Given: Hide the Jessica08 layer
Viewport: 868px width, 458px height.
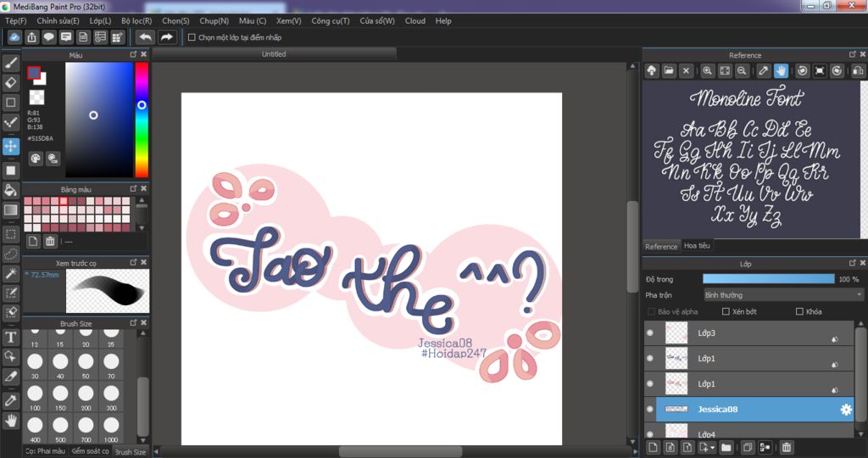Looking at the screenshot, I should pos(650,410).
